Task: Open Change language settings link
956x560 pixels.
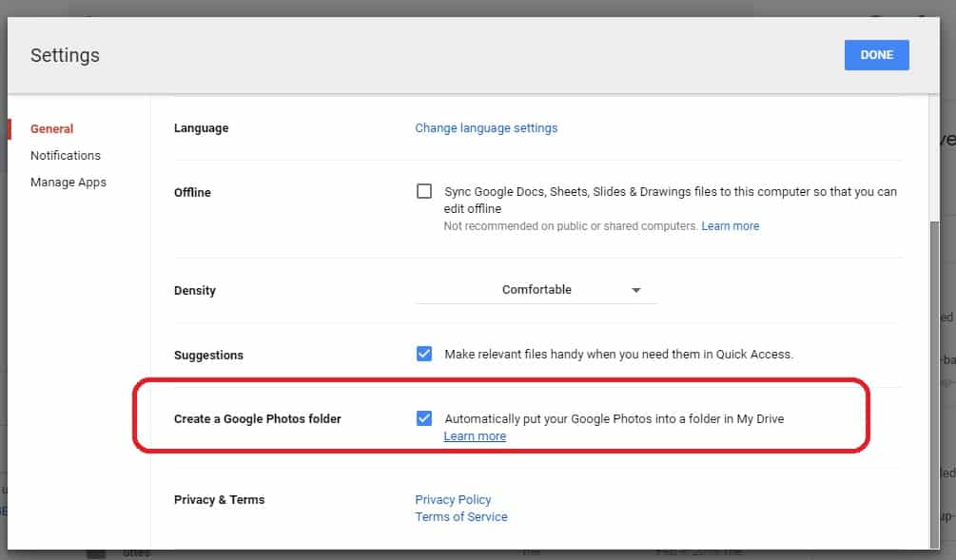Action: pyautogui.click(x=486, y=128)
